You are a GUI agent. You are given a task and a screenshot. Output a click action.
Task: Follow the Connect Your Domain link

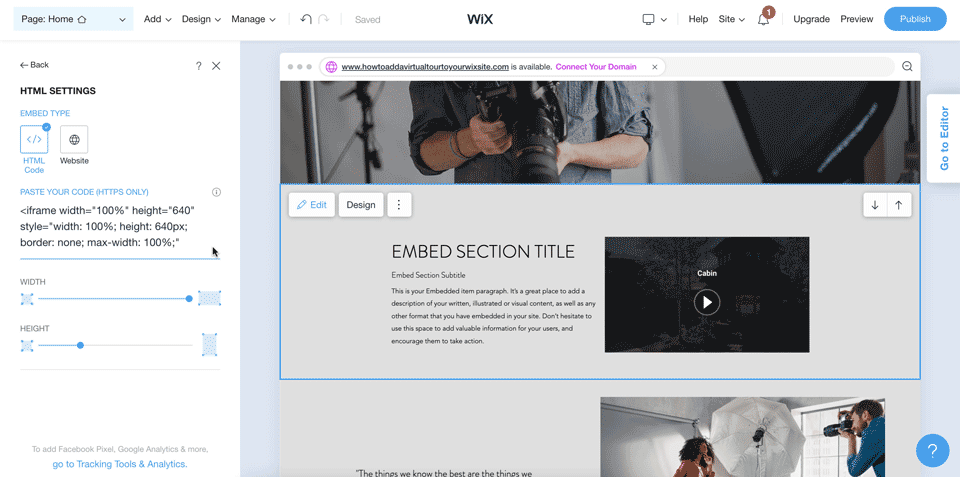(x=596, y=67)
